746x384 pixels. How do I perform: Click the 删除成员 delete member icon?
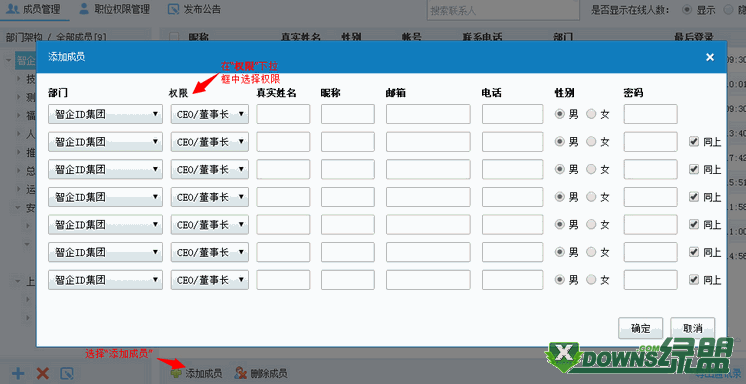[x=241, y=373]
